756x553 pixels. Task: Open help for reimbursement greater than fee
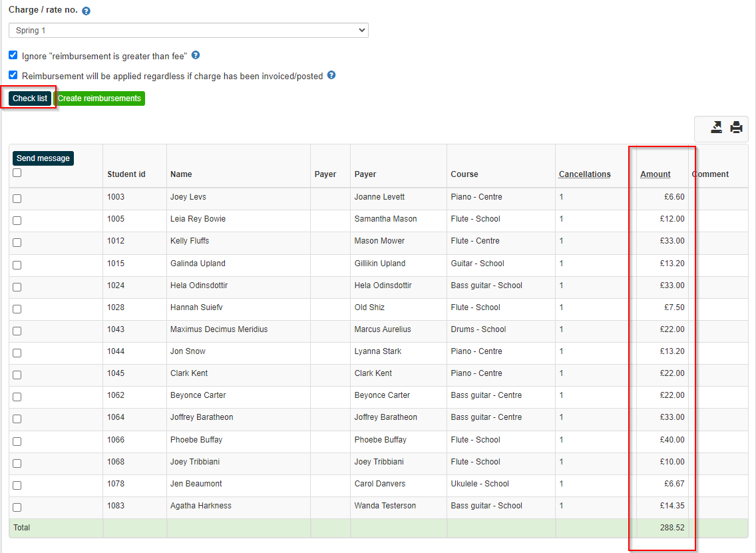click(195, 55)
